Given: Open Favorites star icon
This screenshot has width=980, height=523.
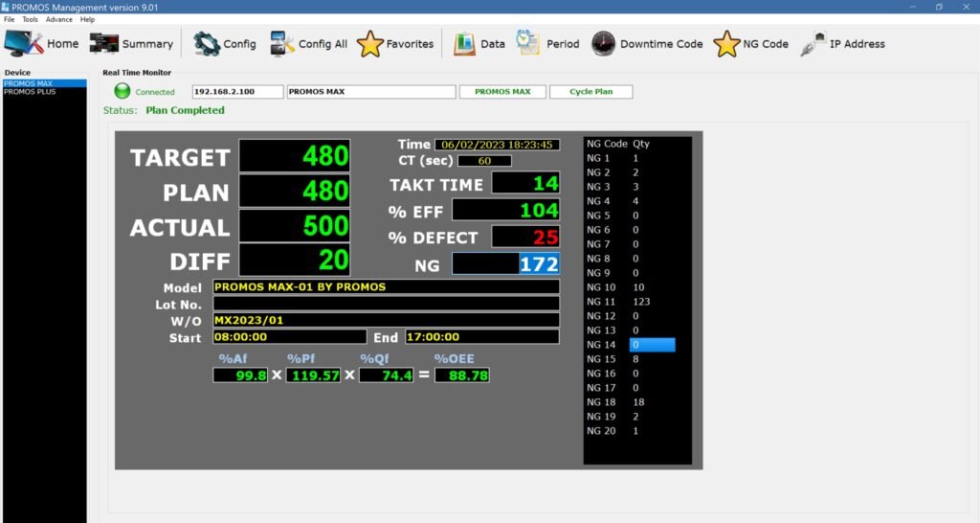Looking at the screenshot, I should [370, 44].
